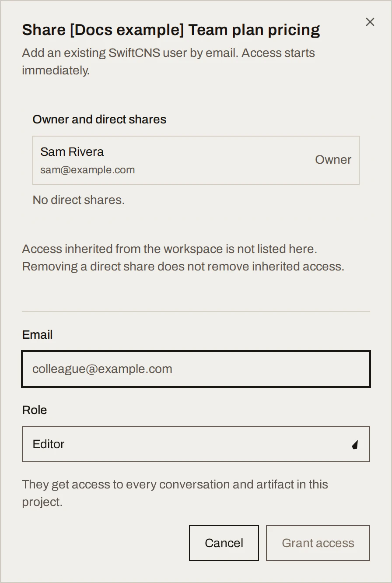
Task: Click the dialog title "Share [Docs example] Team plan pricing"
Action: pos(171,30)
